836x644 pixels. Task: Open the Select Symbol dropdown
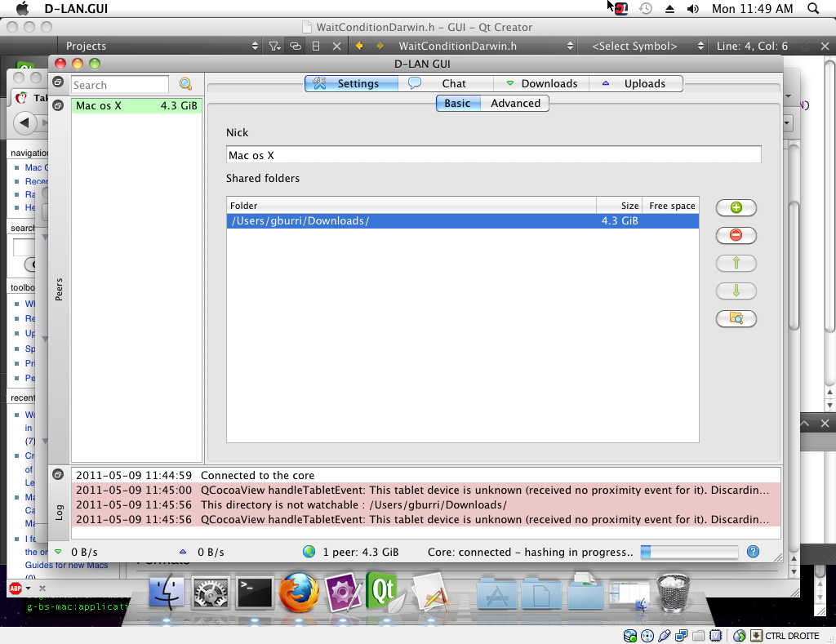tap(647, 46)
